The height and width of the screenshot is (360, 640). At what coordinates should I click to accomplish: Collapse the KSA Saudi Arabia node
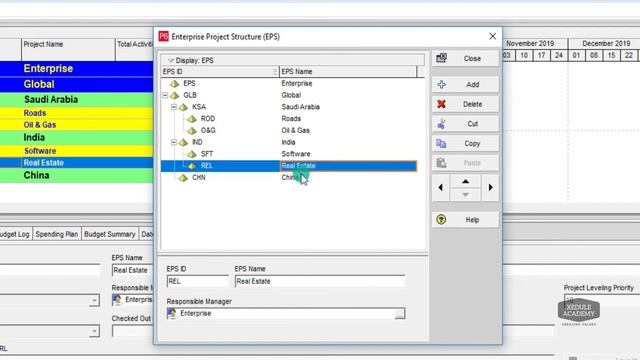coord(174,107)
